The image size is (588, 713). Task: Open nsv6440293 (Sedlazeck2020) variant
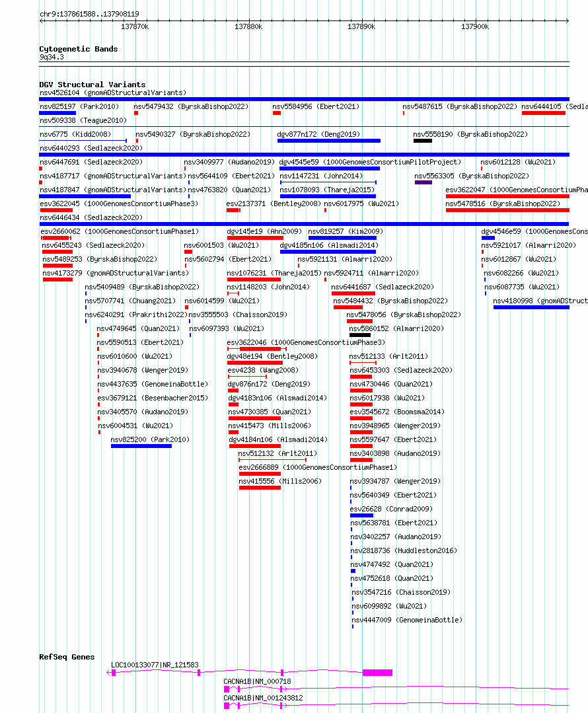[91, 148]
